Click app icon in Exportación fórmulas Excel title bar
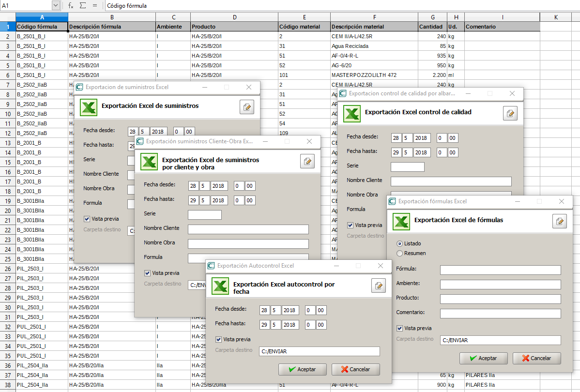The height and width of the screenshot is (392, 580). pyautogui.click(x=392, y=201)
